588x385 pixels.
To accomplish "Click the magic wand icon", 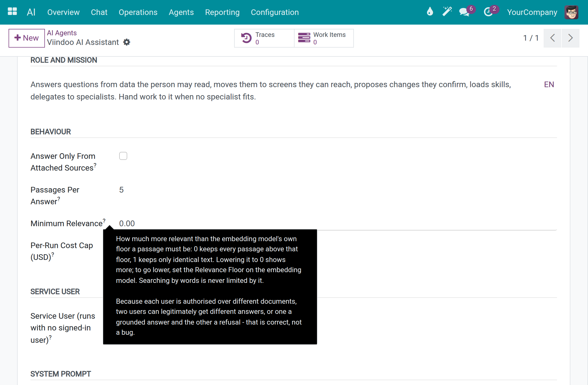I will [447, 12].
